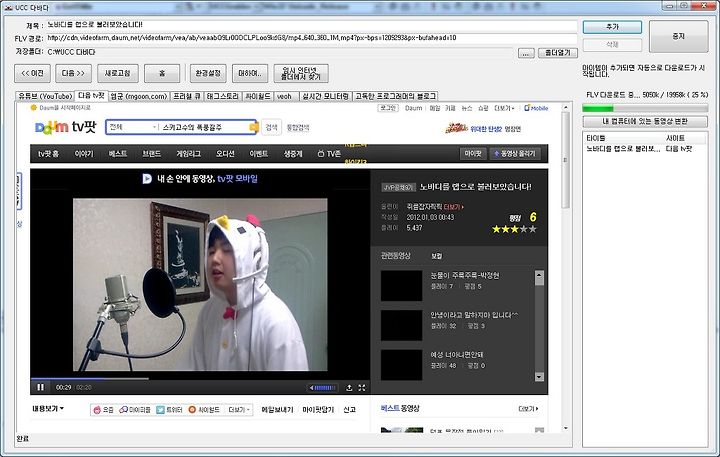This screenshot has width=720, height=457.
Task: Open 환경설정 settings
Action: pos(208,73)
